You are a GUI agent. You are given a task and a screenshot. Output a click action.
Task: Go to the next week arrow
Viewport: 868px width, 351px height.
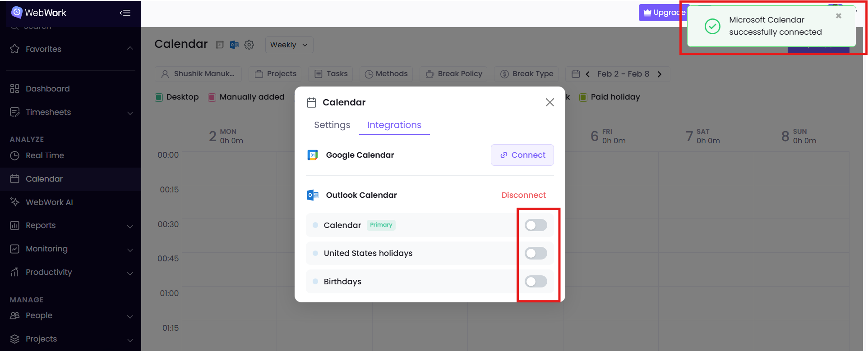660,74
